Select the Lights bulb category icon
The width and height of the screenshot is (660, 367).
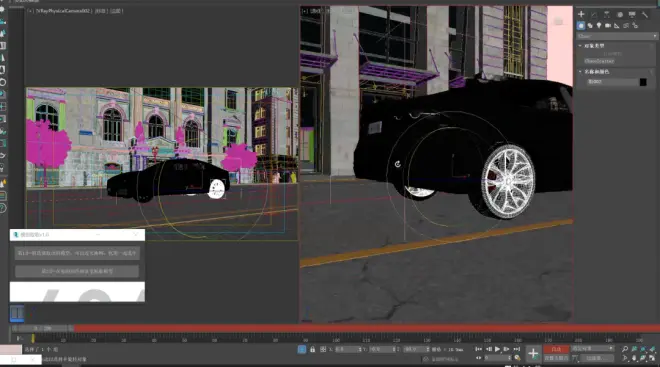599,26
